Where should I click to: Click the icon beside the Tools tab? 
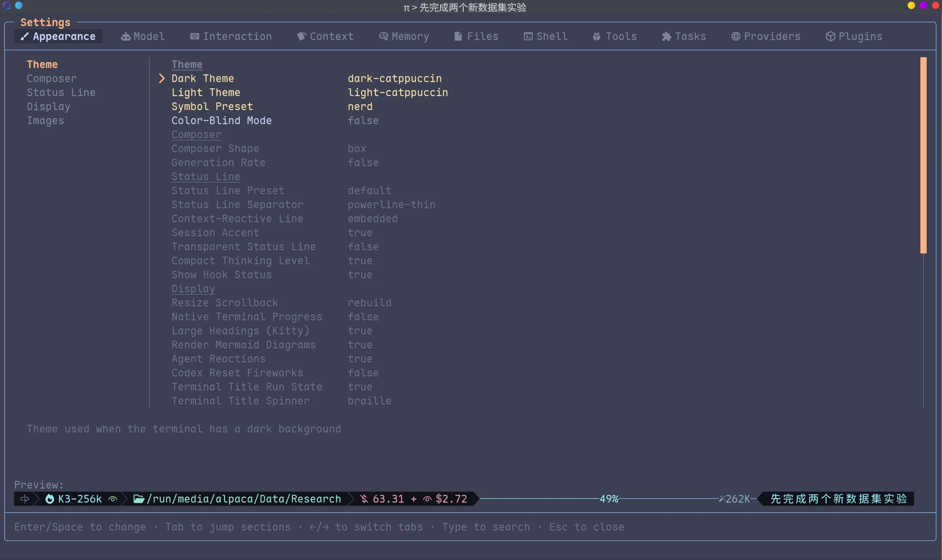coord(597,36)
